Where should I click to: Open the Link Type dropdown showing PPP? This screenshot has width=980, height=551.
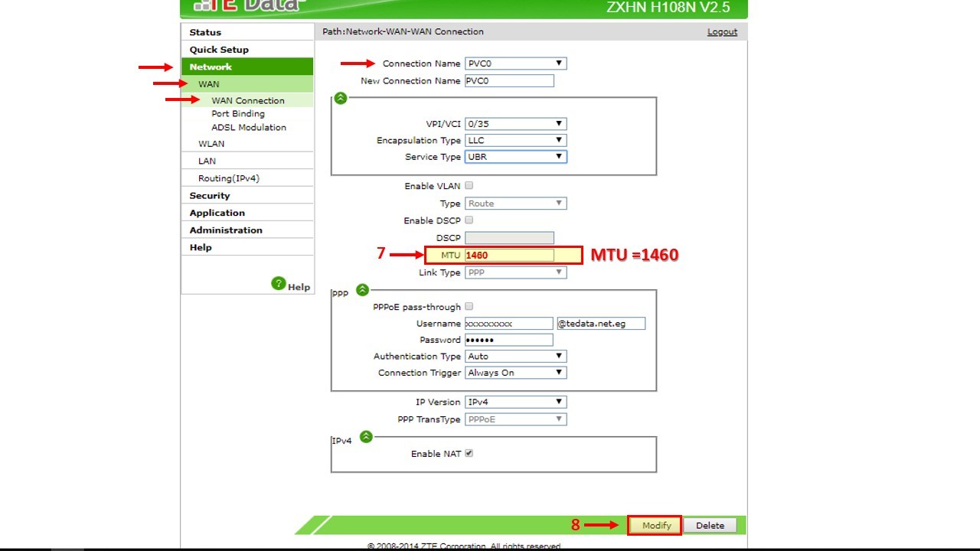515,272
